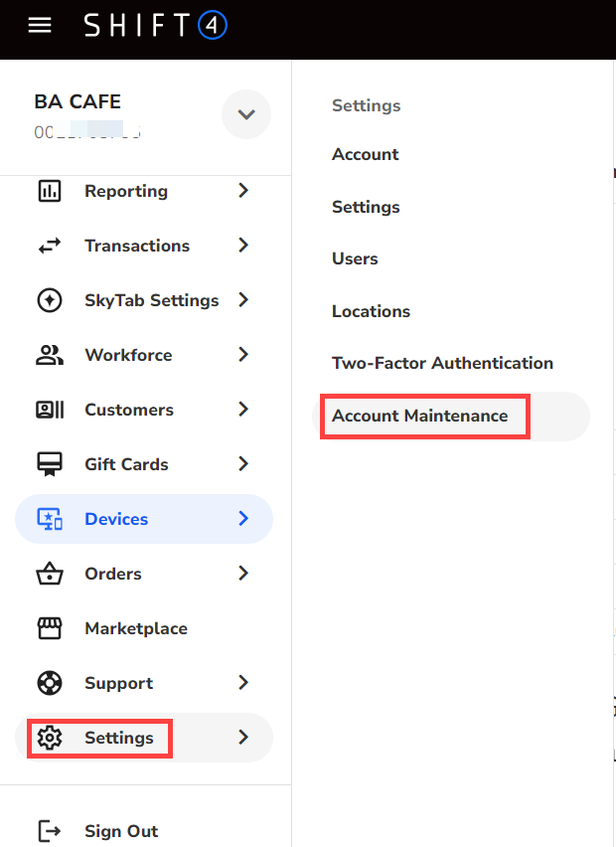Click the Shift4 logo
The width and height of the screenshot is (616, 847).
tap(156, 25)
